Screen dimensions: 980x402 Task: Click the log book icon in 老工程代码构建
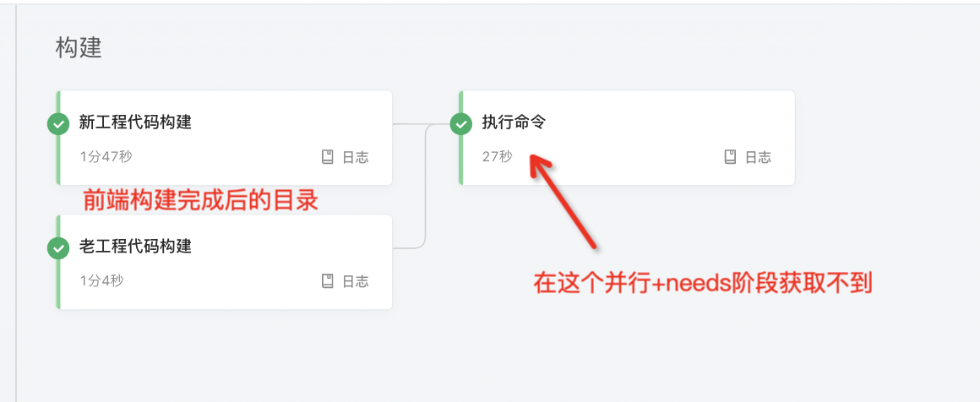coord(328,281)
